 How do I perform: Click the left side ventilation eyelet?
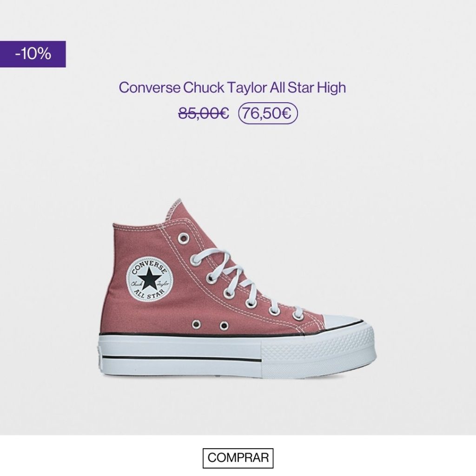click(196, 325)
